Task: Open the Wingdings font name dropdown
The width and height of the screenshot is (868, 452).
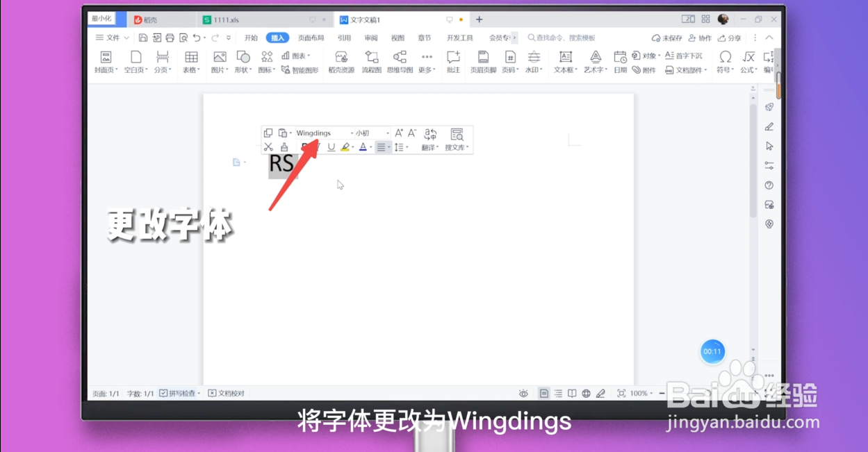Action: [352, 133]
